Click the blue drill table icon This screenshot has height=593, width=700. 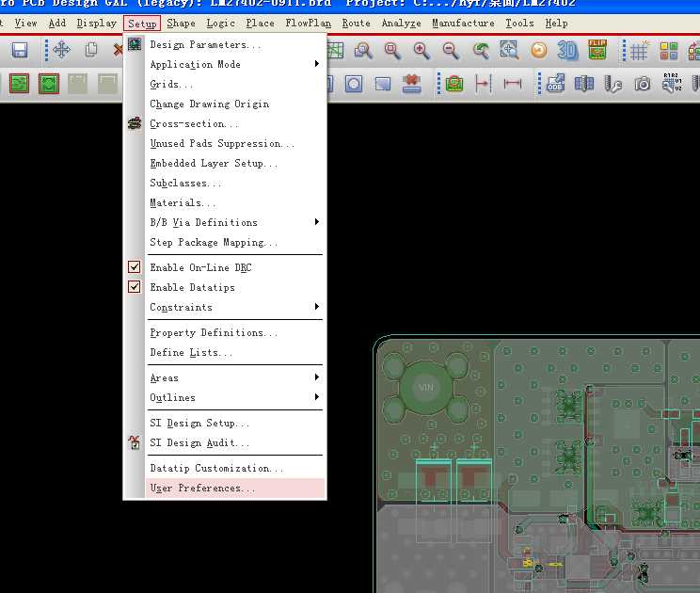tap(584, 83)
